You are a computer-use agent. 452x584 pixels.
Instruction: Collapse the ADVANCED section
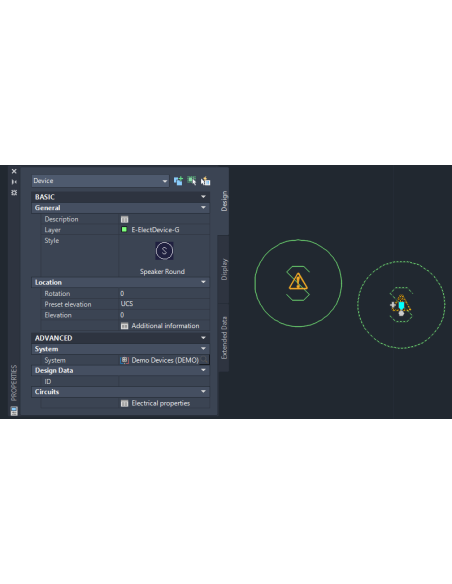tap(203, 338)
